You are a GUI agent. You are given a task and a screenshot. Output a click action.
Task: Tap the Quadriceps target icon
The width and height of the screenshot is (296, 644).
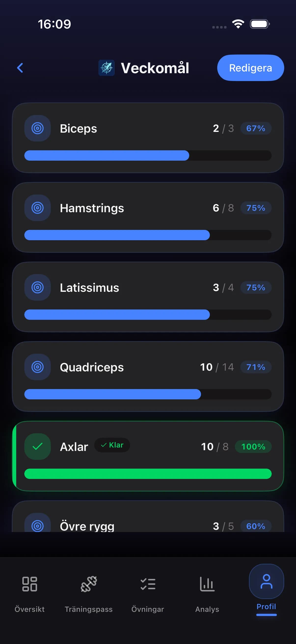tap(38, 367)
